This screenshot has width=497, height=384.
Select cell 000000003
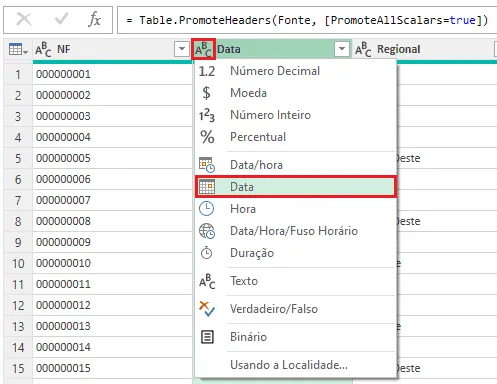[113, 116]
